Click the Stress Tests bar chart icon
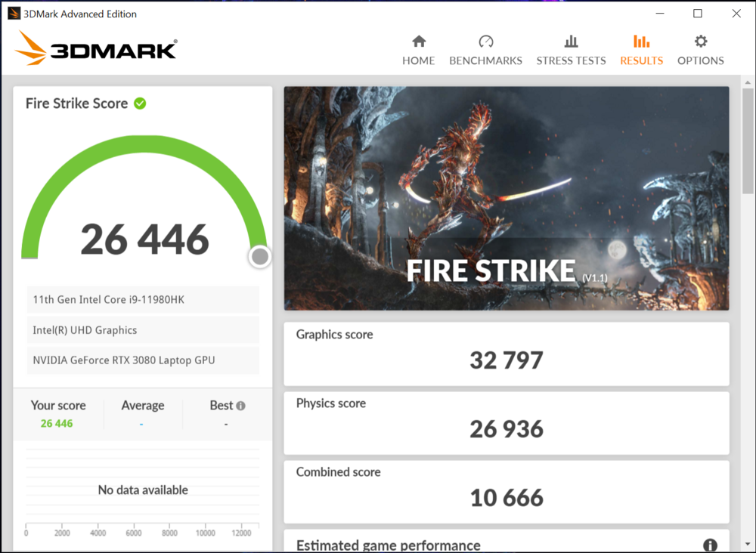756x553 pixels. [x=571, y=42]
